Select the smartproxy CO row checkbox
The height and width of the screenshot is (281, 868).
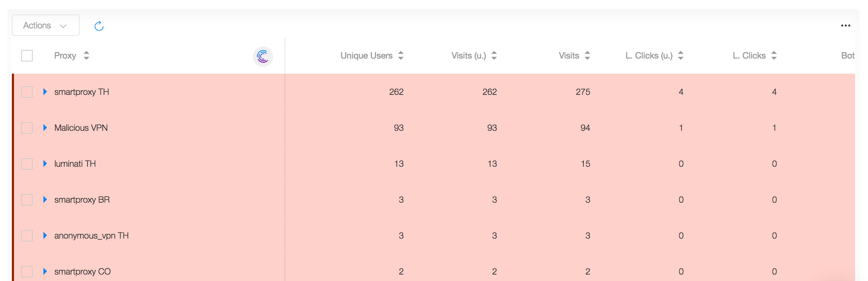pyautogui.click(x=27, y=272)
